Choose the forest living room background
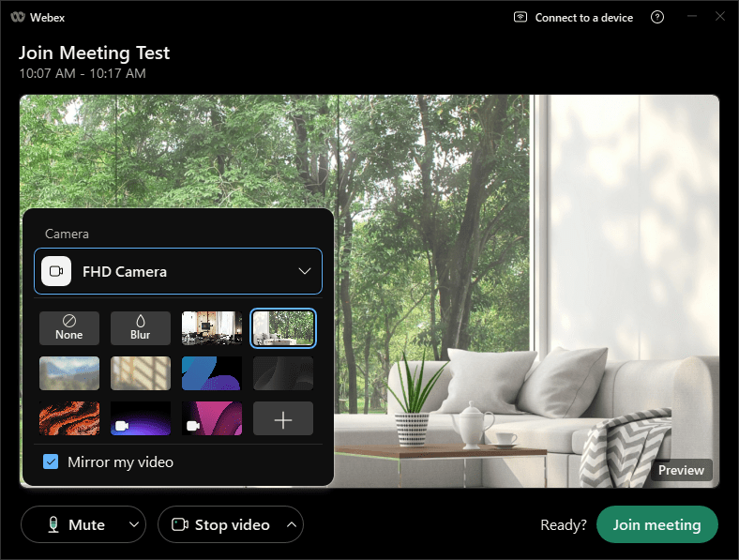Screen dimensions: 739x560 click(x=283, y=328)
